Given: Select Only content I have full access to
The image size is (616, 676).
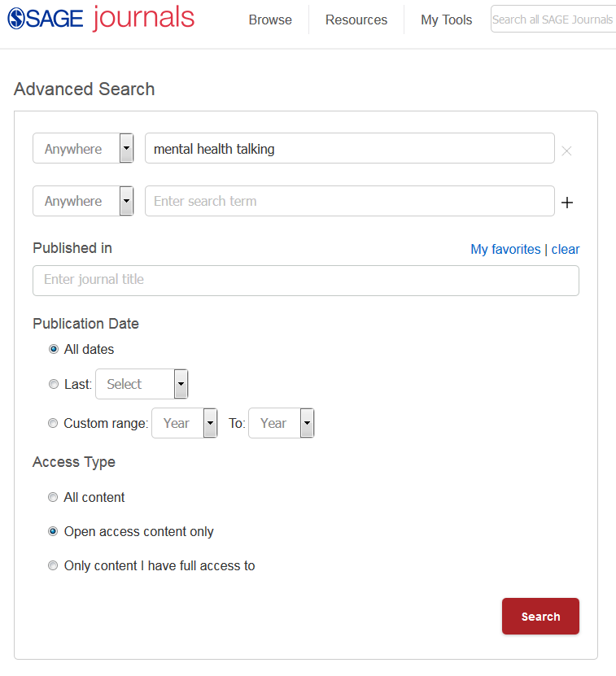Looking at the screenshot, I should 54,565.
